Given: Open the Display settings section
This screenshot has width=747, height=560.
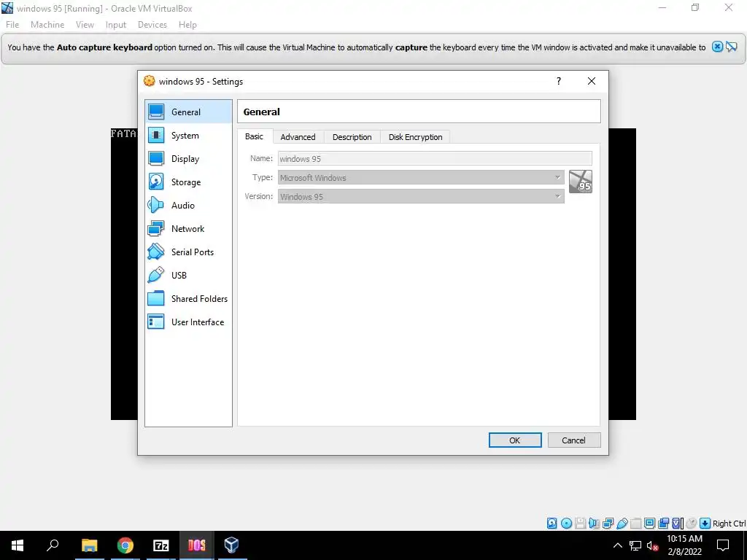Looking at the screenshot, I should pos(188,158).
